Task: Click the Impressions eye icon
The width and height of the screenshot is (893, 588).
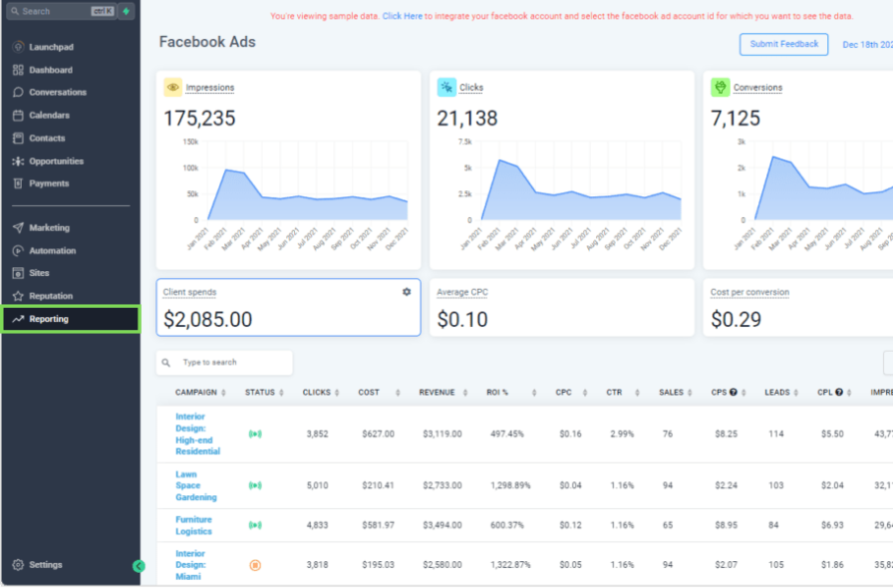Action: [172, 87]
